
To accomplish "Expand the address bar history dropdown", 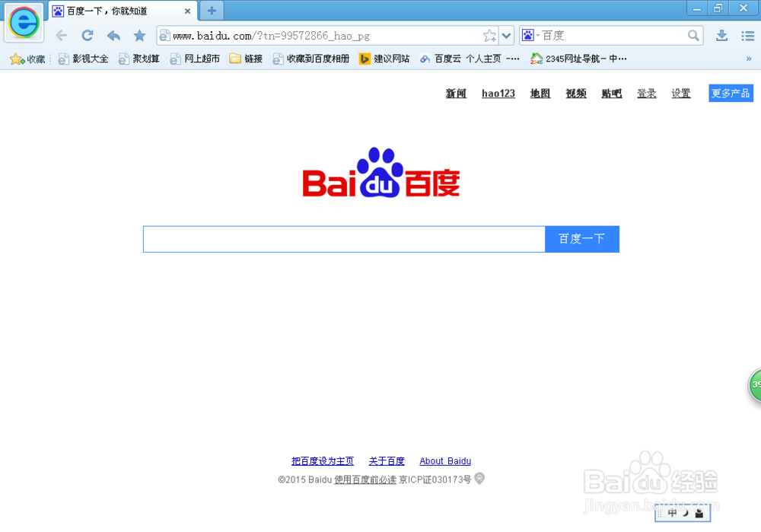I will (507, 35).
